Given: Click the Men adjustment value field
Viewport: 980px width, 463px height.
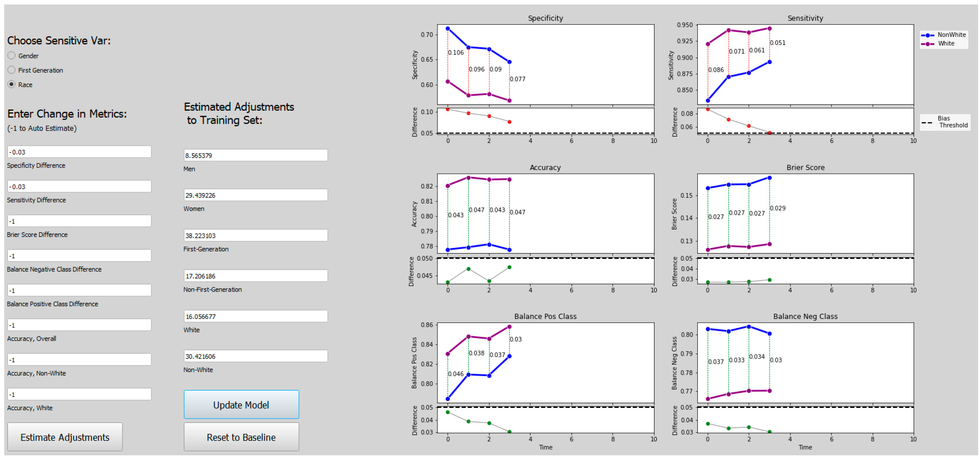Looking at the screenshot, I should (256, 155).
